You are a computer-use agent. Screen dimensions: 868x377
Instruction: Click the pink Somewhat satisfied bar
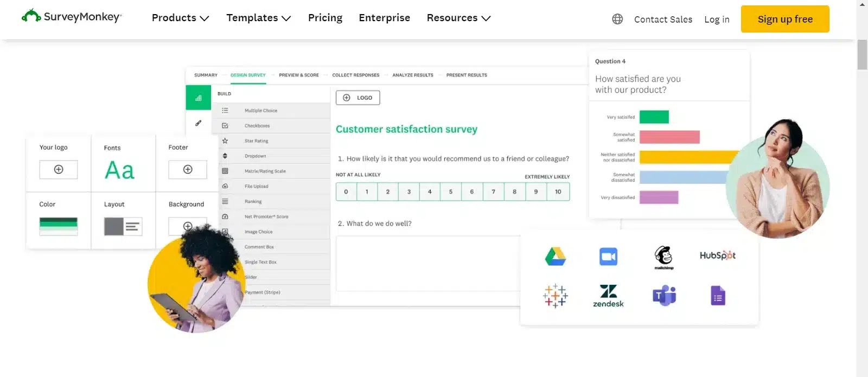pos(669,137)
